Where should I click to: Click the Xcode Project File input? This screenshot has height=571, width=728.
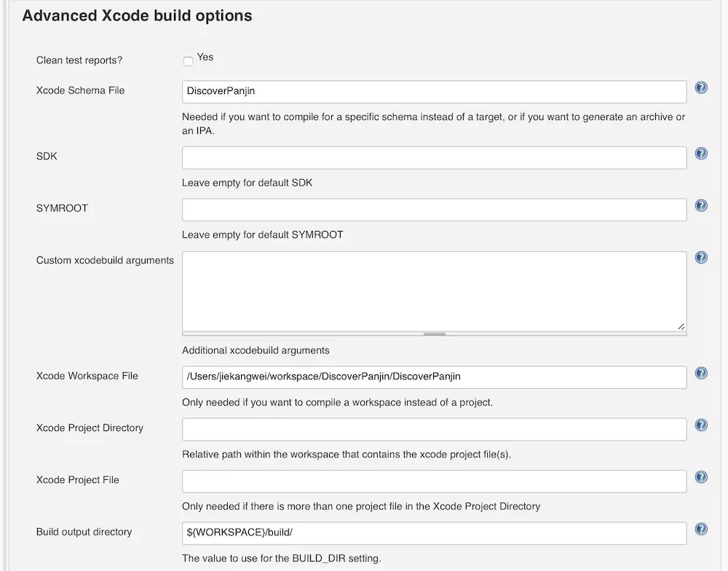pyautogui.click(x=434, y=481)
